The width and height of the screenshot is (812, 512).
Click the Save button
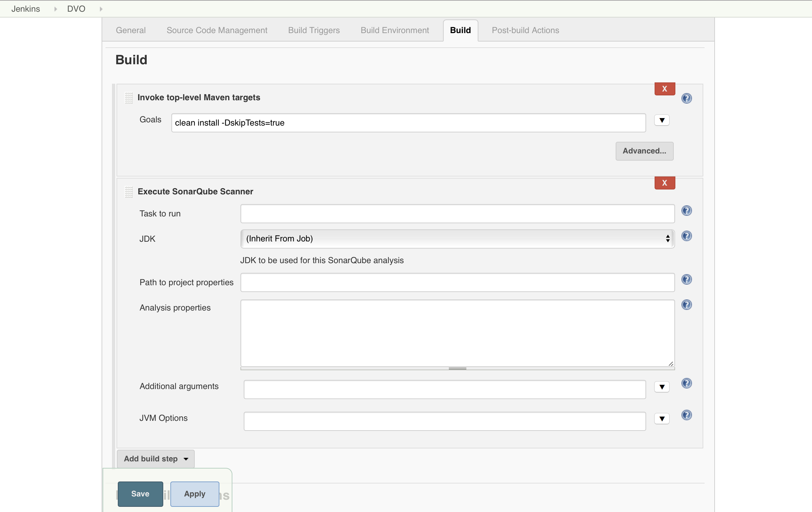(140, 494)
